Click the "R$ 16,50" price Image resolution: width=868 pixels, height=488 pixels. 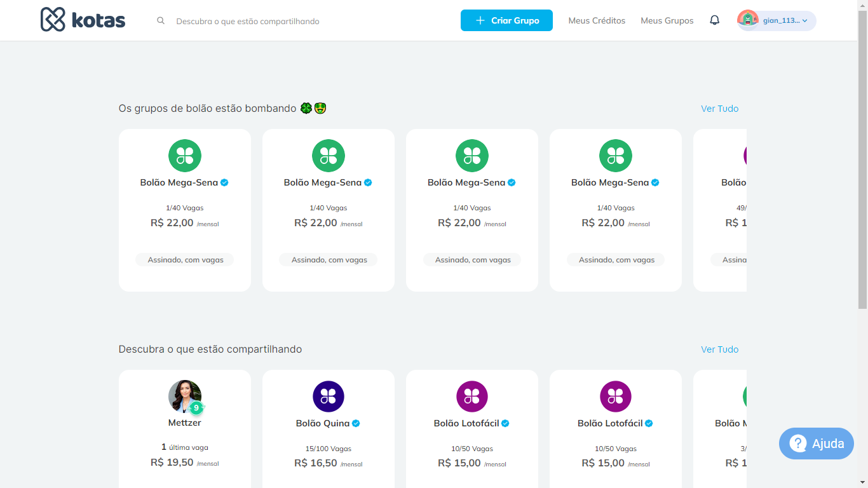316,463
